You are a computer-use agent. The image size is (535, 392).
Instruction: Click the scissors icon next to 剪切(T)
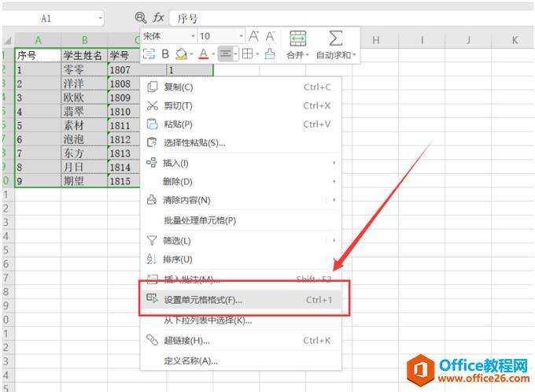(x=152, y=105)
